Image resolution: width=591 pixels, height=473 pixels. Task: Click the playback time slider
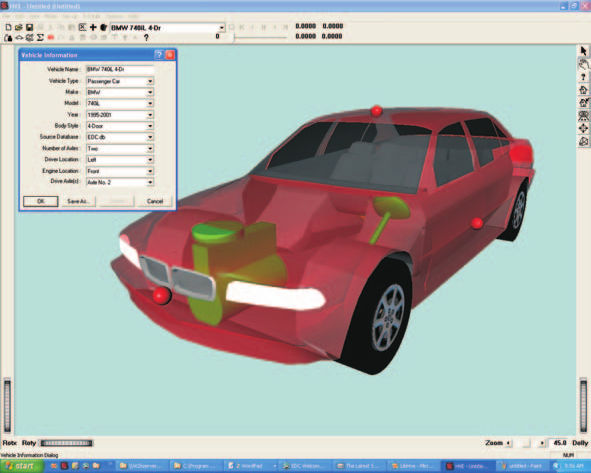click(x=260, y=37)
